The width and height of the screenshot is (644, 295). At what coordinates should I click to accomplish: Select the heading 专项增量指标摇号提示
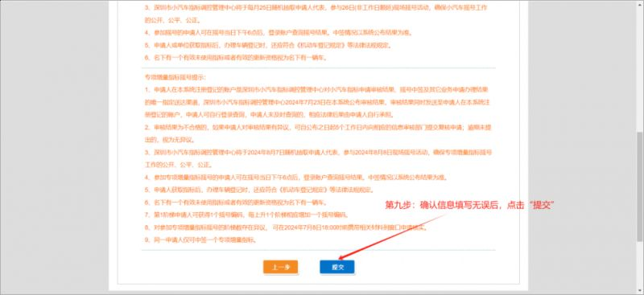(x=175, y=76)
